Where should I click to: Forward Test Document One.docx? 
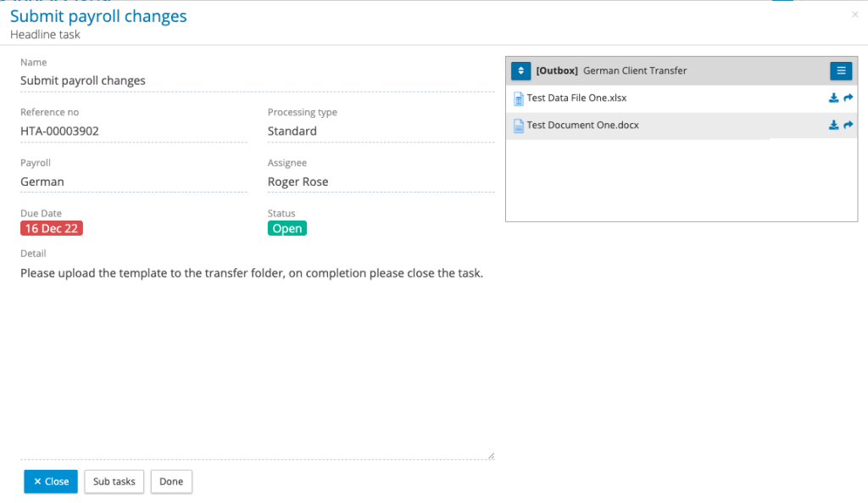click(847, 125)
